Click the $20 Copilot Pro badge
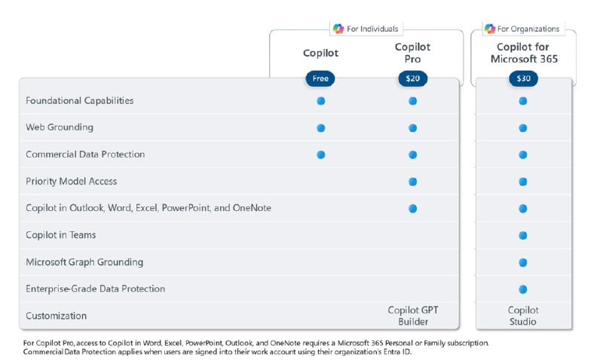Viewport: 603px width, 364px height. tap(412, 78)
